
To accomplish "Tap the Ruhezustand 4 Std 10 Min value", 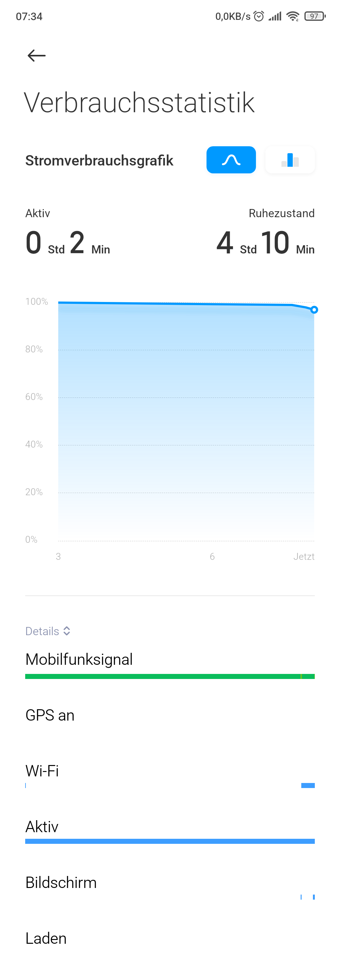I will click(x=265, y=243).
